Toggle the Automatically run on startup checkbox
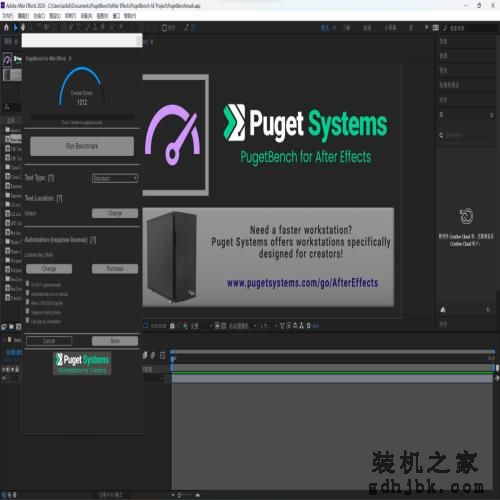The height and width of the screenshot is (500, 500). (x=28, y=293)
